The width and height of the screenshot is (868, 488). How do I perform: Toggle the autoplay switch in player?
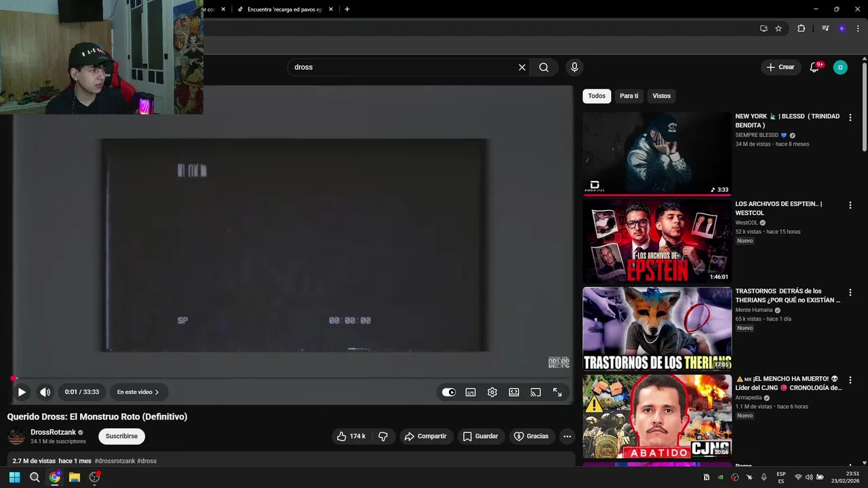(x=449, y=392)
